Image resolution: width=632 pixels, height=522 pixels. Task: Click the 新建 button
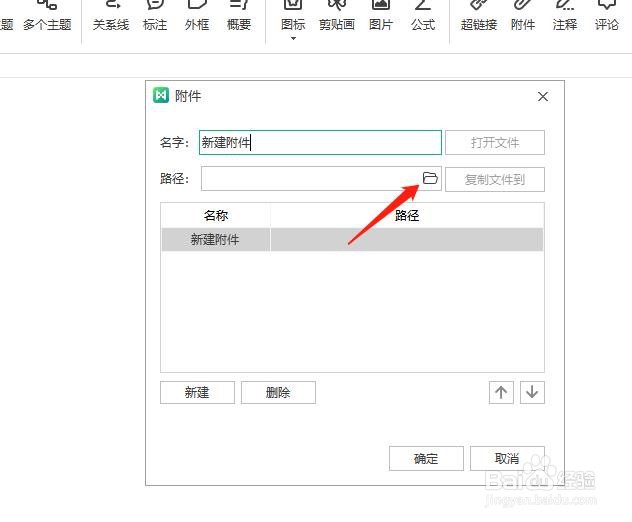[197, 392]
